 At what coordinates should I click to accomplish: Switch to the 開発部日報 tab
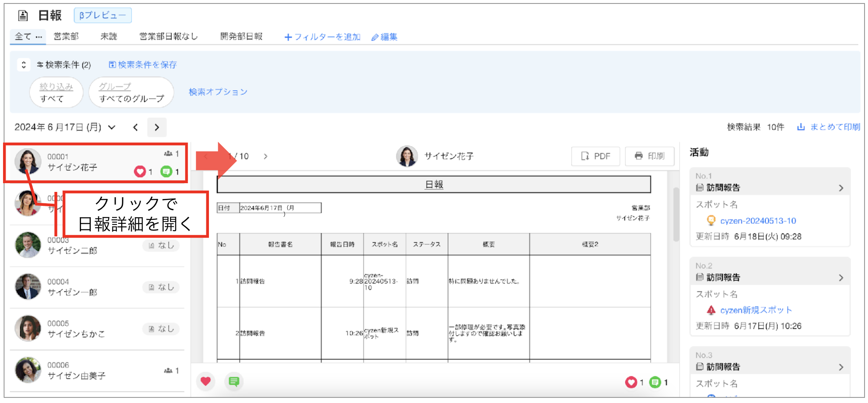(241, 37)
